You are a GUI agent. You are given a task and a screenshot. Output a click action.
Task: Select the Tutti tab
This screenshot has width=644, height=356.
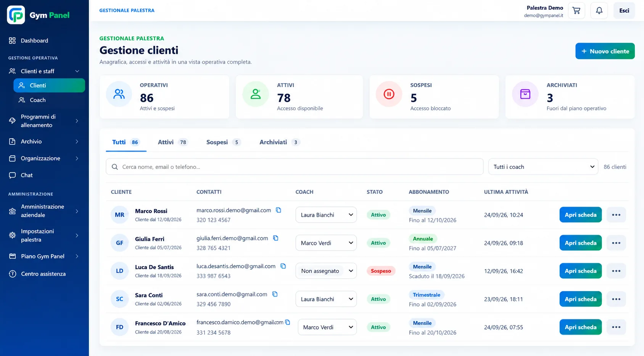coord(126,142)
